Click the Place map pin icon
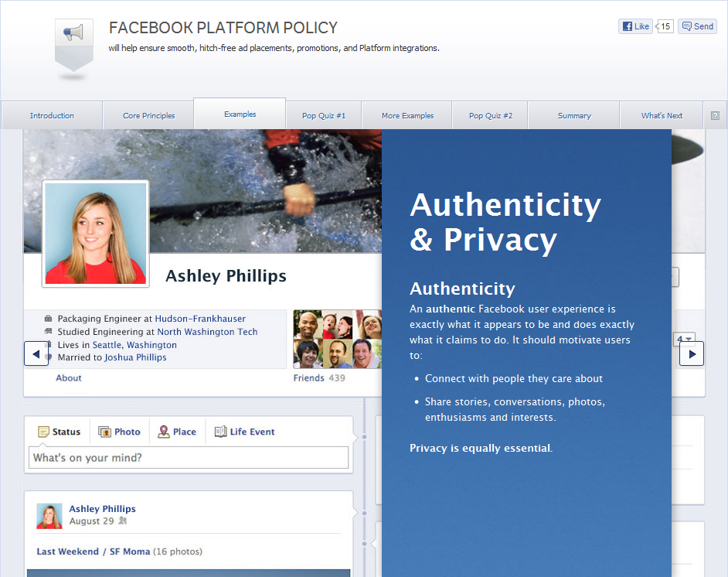The image size is (728, 577). point(163,432)
